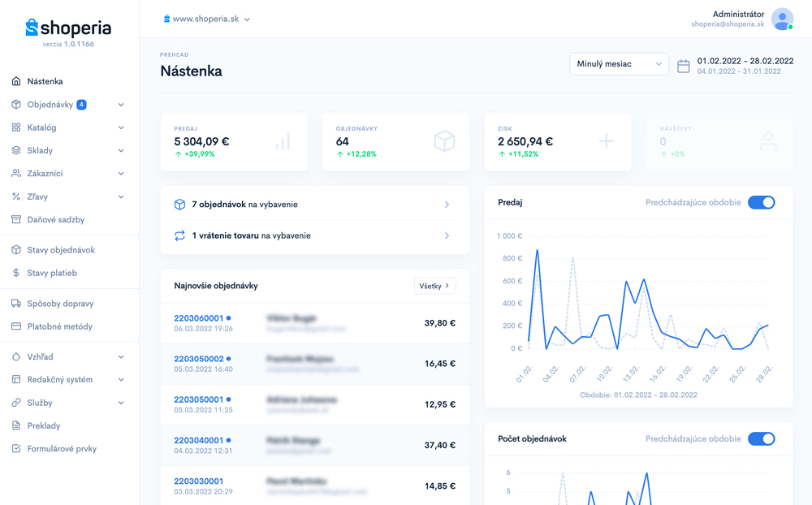
Task: Open Platobné metódy menu item
Action: (59, 326)
